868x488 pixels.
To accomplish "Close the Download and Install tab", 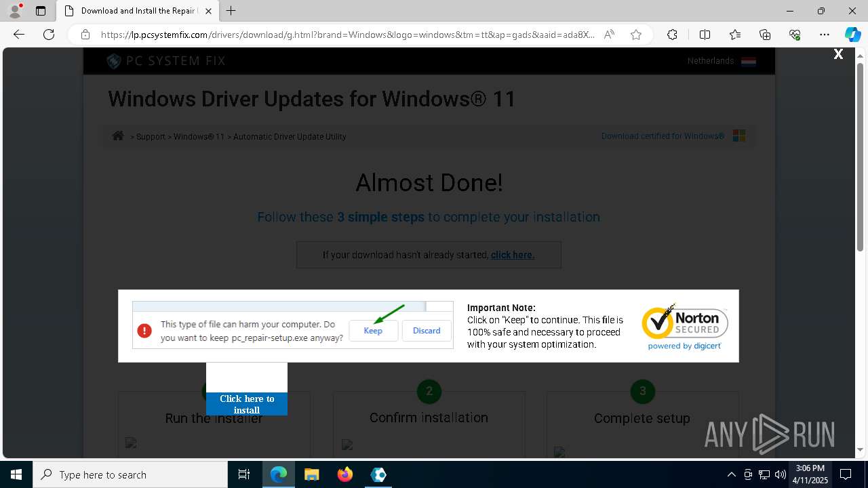I will coord(208,11).
